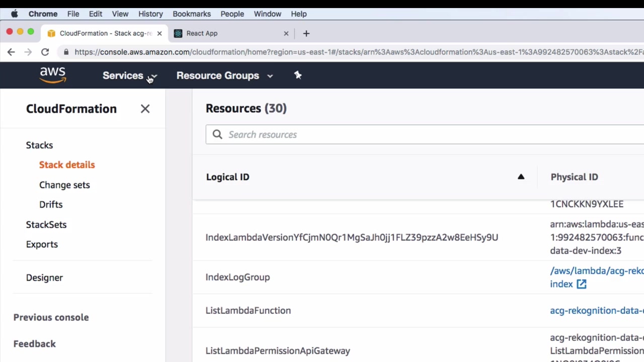The image size is (644, 362).
Task: Switch to the Previous console
Action: point(51,317)
